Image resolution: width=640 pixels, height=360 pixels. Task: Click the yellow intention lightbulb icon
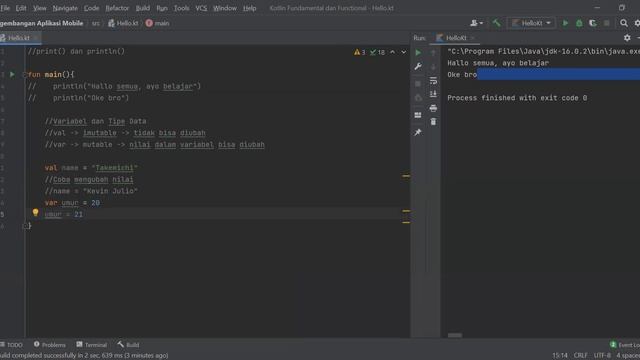pyautogui.click(x=36, y=213)
